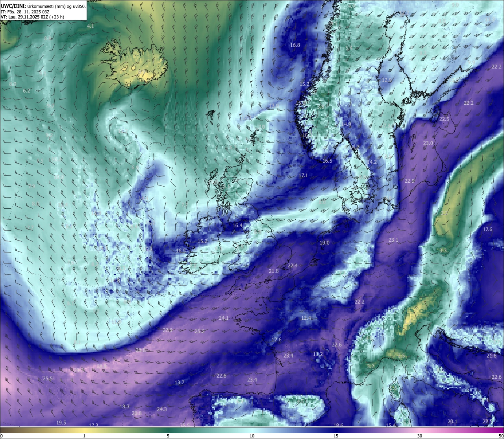Select the 24.3 value label
The image size is (504, 439).
click(x=162, y=409)
